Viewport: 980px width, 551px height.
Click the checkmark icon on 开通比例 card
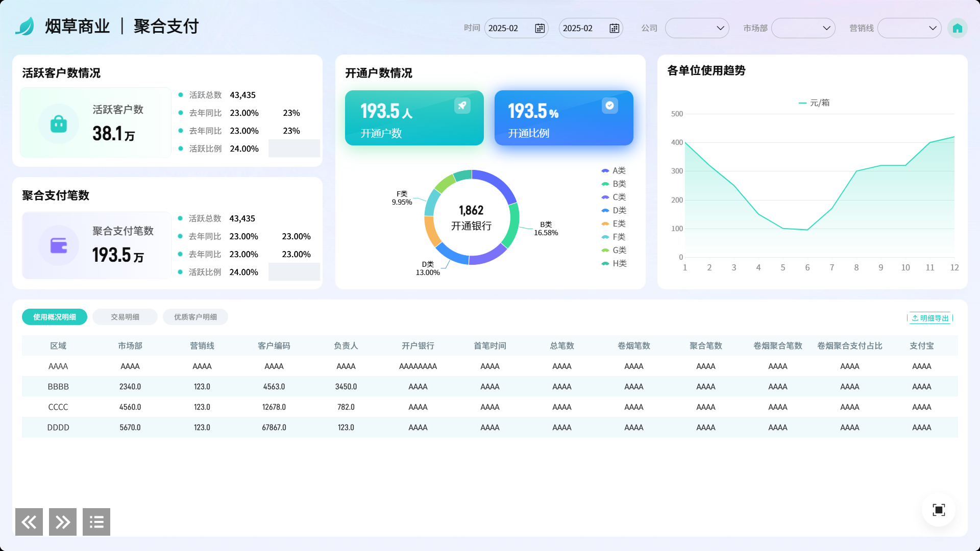(609, 106)
